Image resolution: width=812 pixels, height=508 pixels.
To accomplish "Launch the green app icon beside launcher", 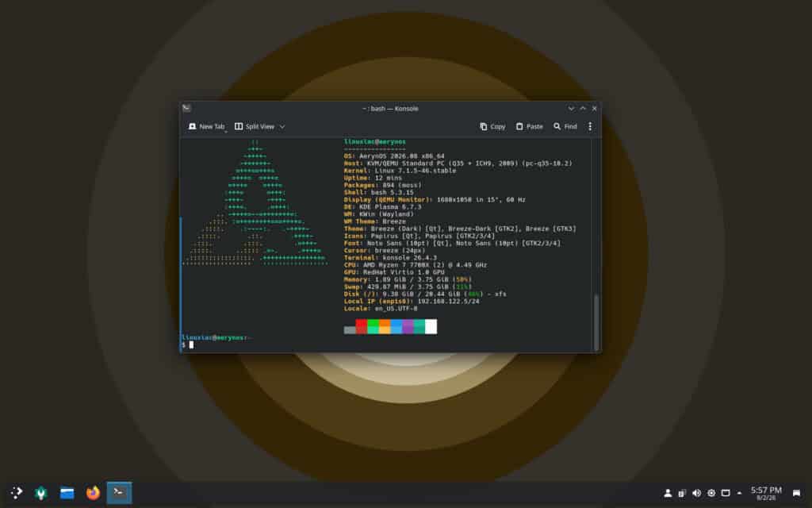I will pos(41,493).
